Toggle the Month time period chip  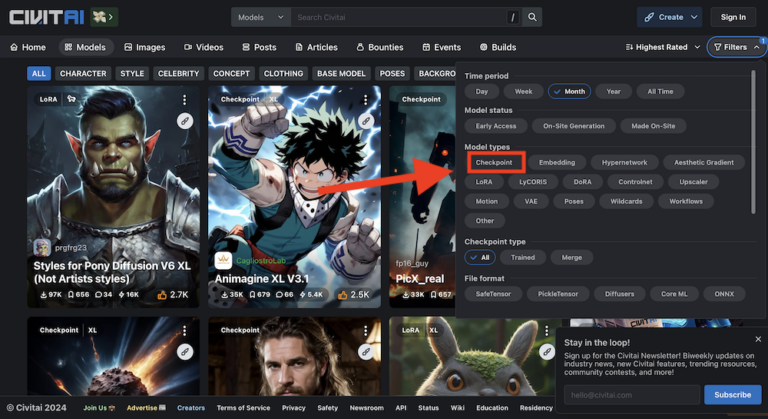[x=569, y=91]
